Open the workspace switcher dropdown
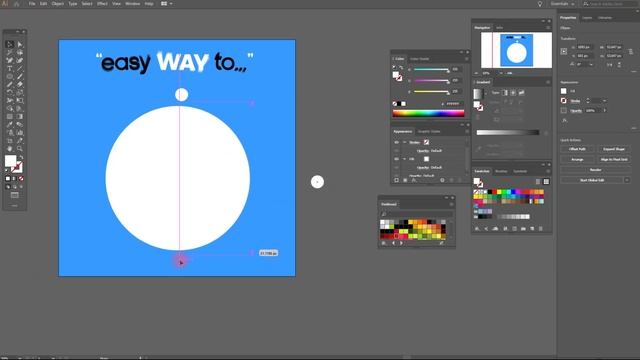The height and width of the screenshot is (360, 640). pos(562,4)
